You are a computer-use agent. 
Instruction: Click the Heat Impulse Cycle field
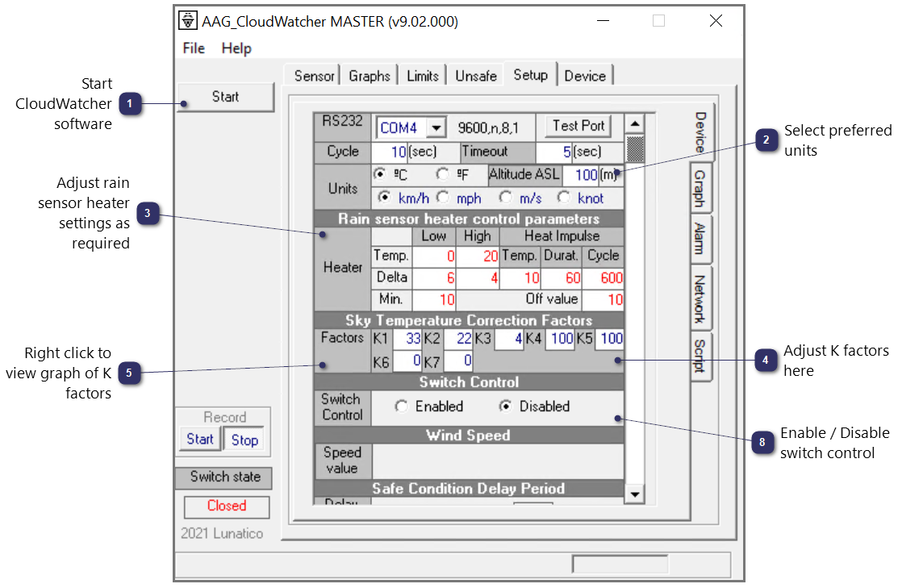603,277
